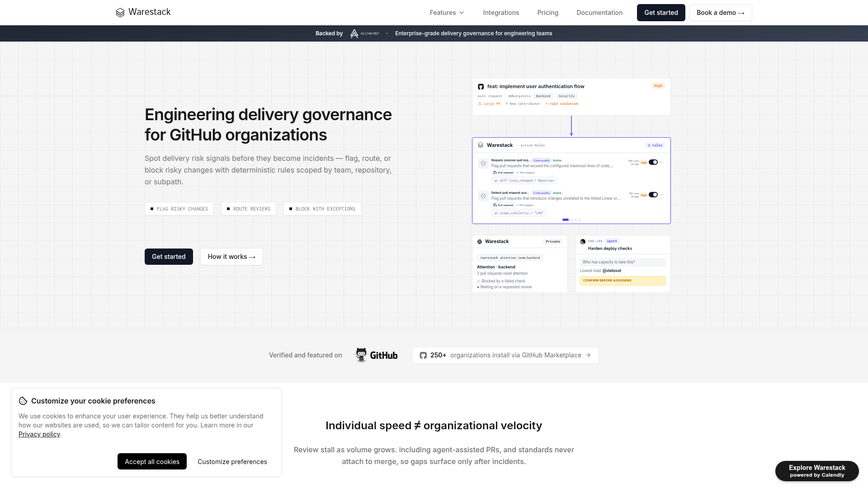The height and width of the screenshot is (488, 868).
Task: Click the GitHub icon in the 250+ organizations button
Action: [x=423, y=356]
